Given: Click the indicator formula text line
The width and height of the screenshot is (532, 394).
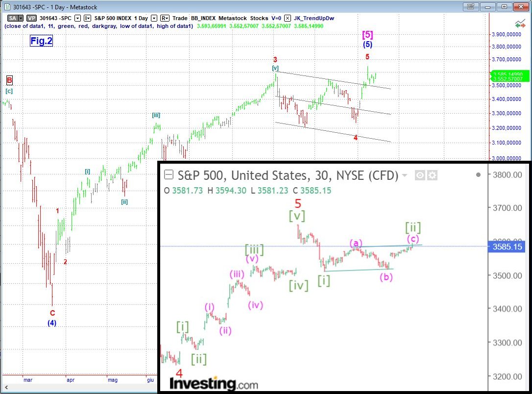Looking at the screenshot, I should point(99,26).
